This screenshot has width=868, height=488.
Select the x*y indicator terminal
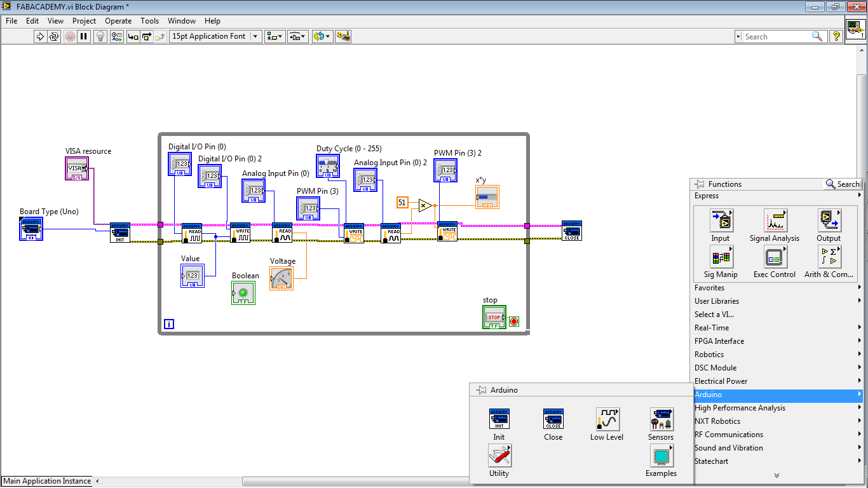(487, 197)
